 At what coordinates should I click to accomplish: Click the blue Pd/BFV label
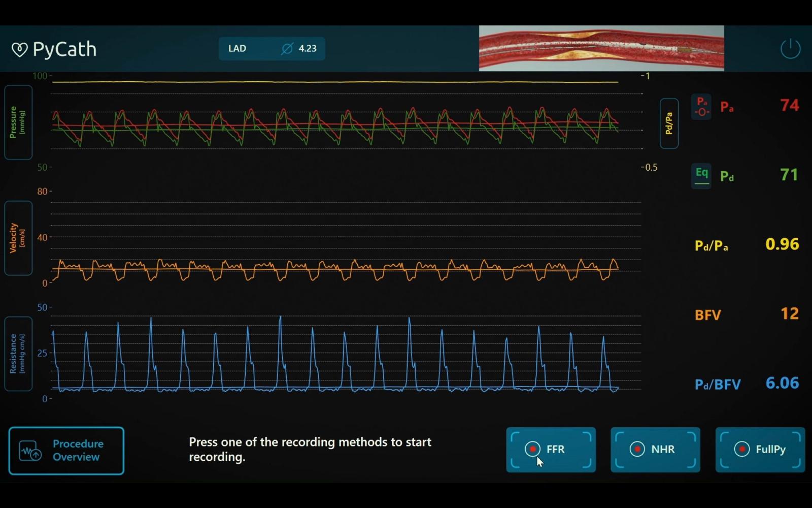pos(718,385)
